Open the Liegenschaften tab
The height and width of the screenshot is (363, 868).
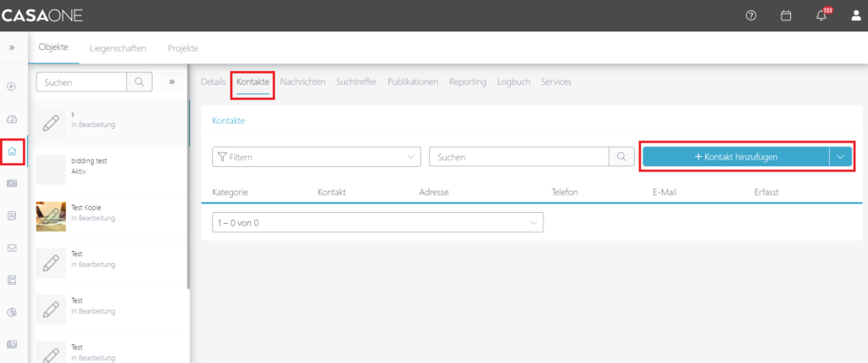coord(118,48)
